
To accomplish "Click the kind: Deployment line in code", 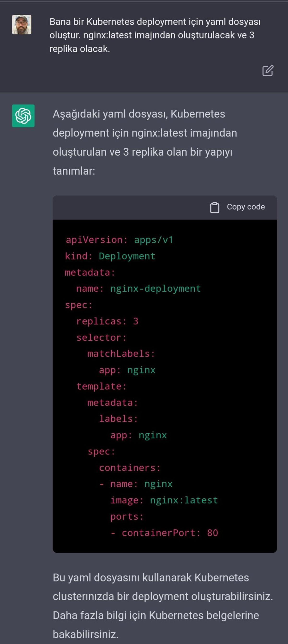I will pyautogui.click(x=110, y=256).
